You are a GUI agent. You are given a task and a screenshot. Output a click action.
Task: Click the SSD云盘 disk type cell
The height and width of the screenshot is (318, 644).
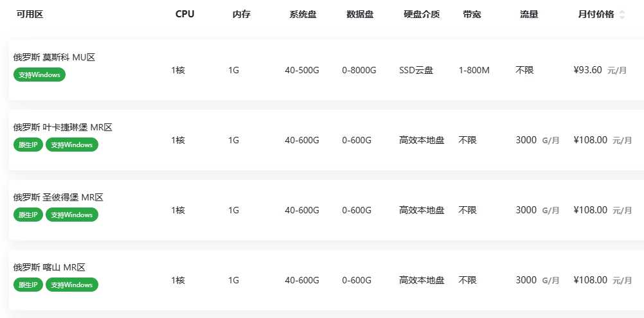(x=416, y=70)
